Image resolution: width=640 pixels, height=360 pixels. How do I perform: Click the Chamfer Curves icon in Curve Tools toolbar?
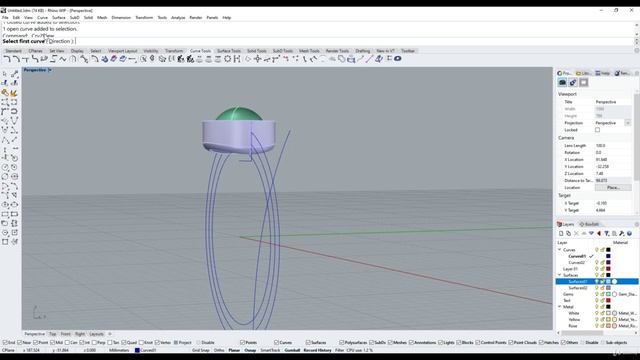coord(16,59)
